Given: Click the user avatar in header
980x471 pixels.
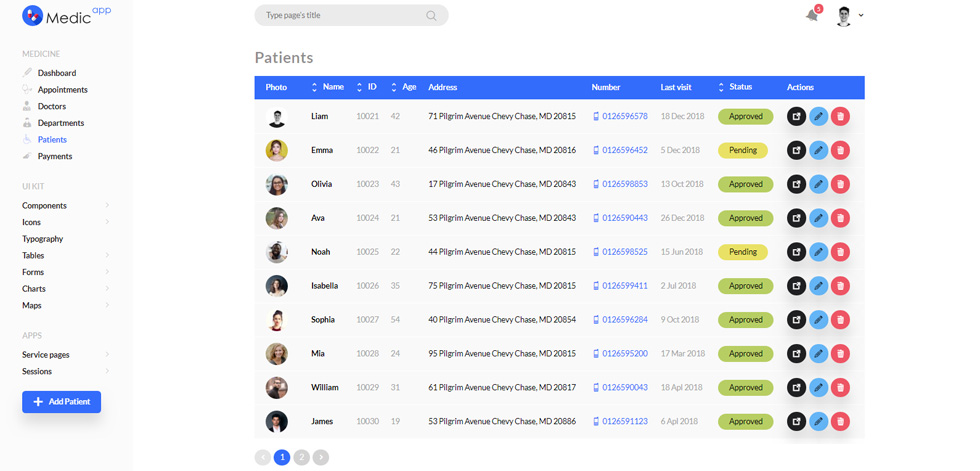Looking at the screenshot, I should point(844,16).
